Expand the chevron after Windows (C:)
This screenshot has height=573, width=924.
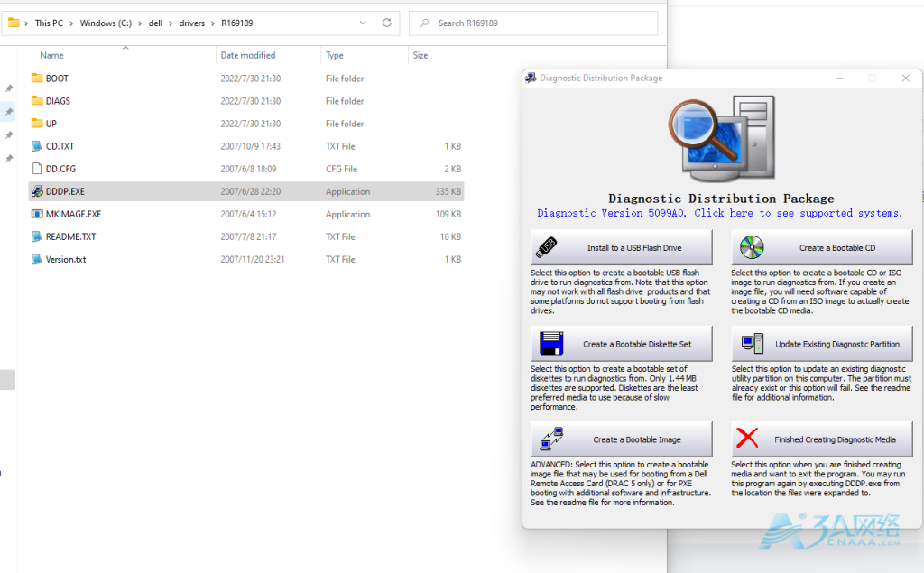coord(140,23)
